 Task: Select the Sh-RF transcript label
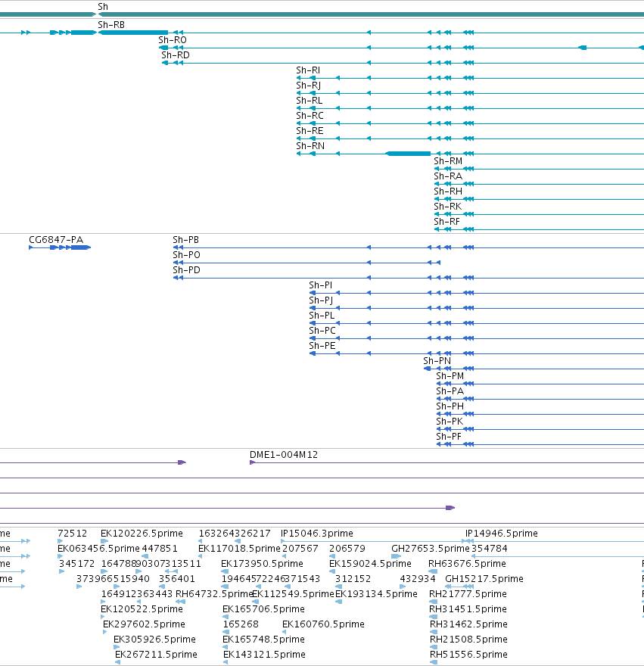[446, 222]
